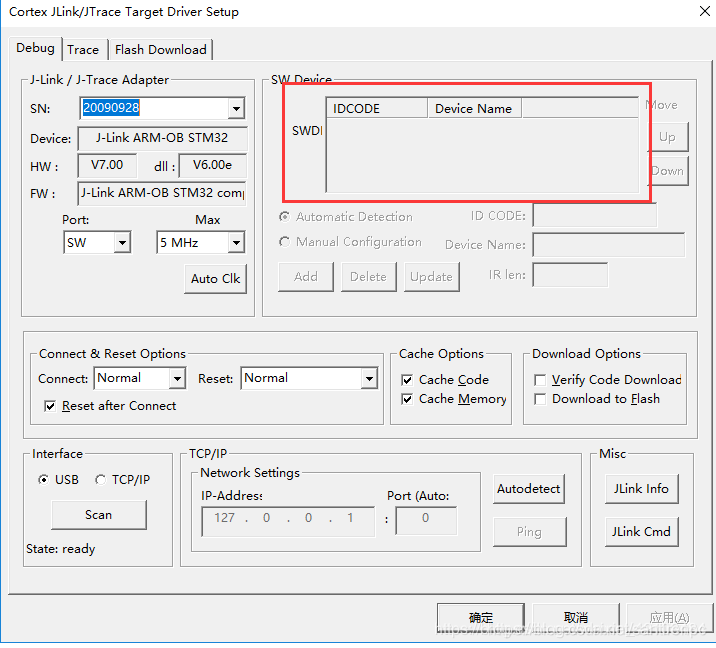Open JLink Cmd

pyautogui.click(x=642, y=532)
